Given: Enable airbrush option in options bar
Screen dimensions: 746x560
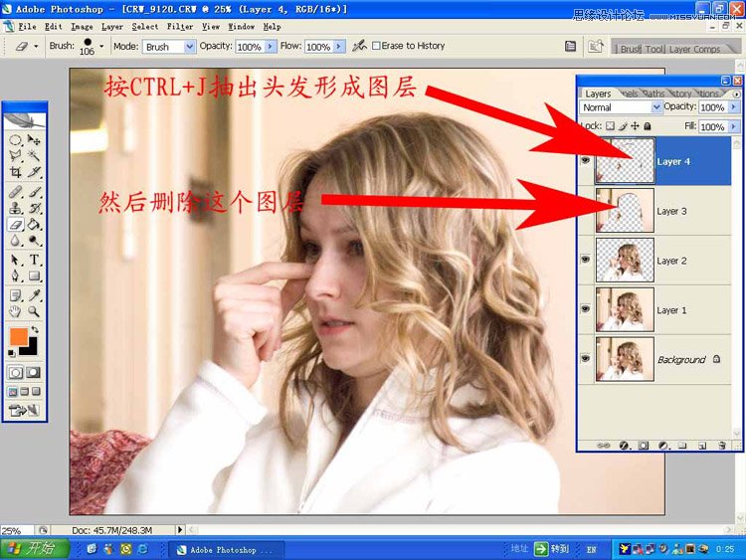Looking at the screenshot, I should (360, 46).
